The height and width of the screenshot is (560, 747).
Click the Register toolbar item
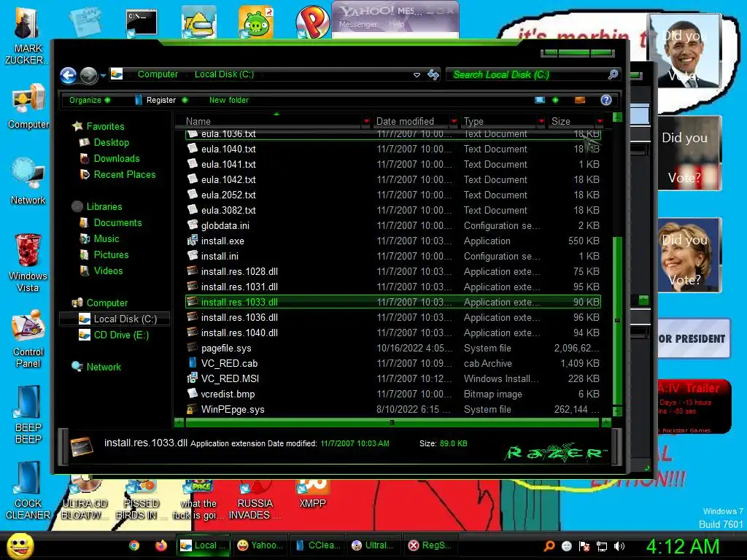161,100
